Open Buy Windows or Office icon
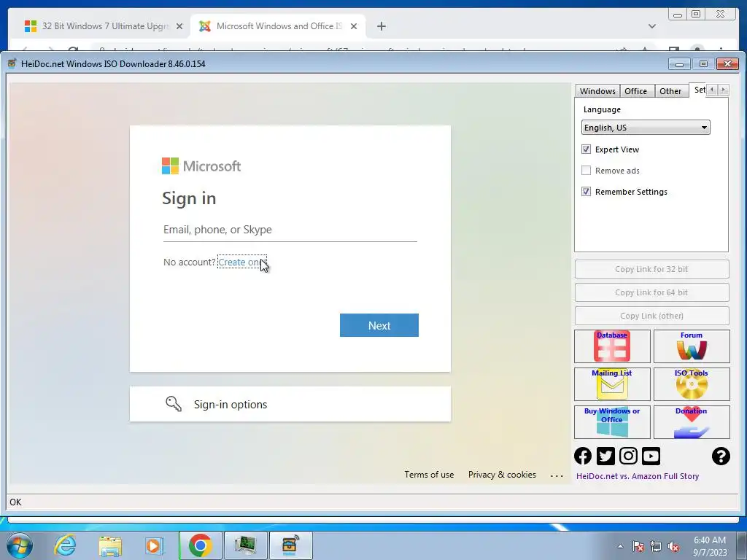Screen dimensions: 747x560 coord(612,422)
